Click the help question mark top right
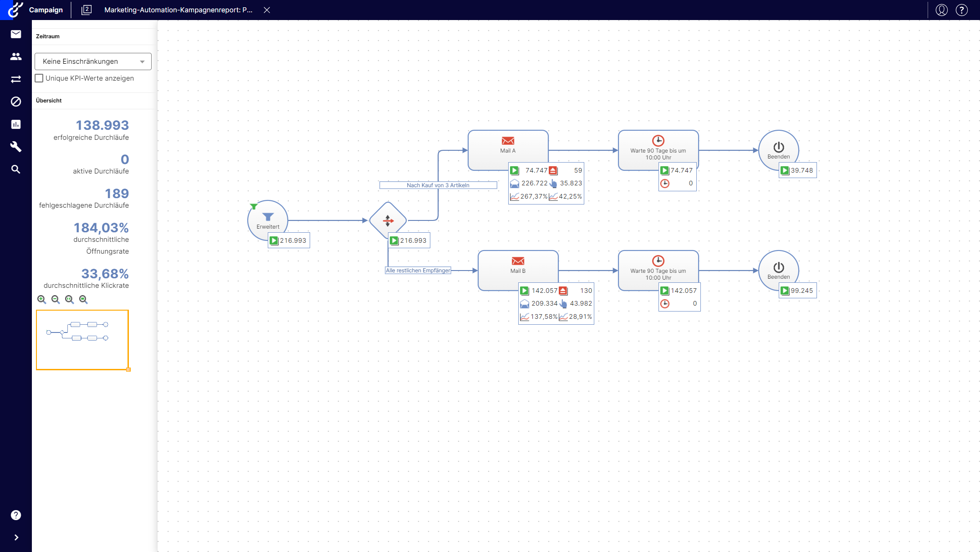The image size is (980, 552). (x=961, y=10)
